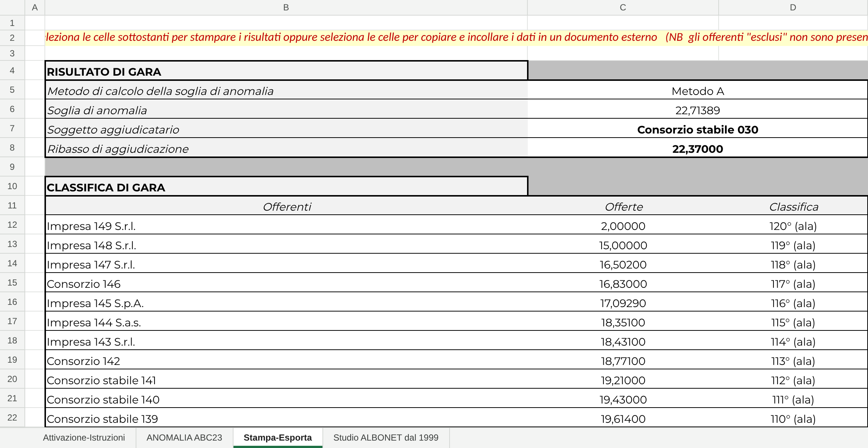Screen dimensions: 868x448
Task: Click the 'Classifica' column heading cell
Action: 793,206
